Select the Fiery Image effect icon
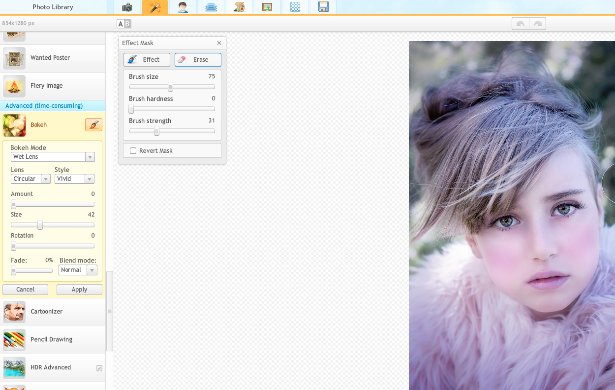615x390 pixels. (15, 86)
